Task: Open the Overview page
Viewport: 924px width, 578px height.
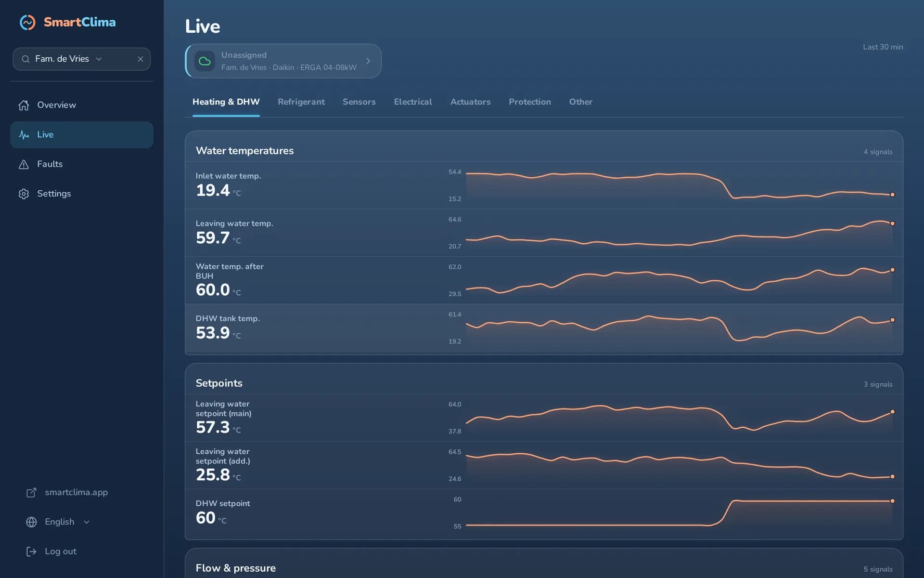Action: [82, 105]
